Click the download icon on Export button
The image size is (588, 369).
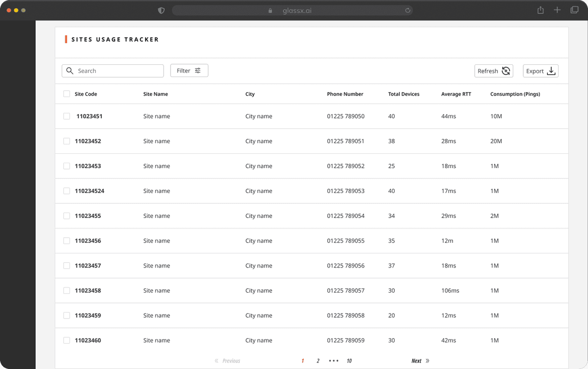[551, 71]
